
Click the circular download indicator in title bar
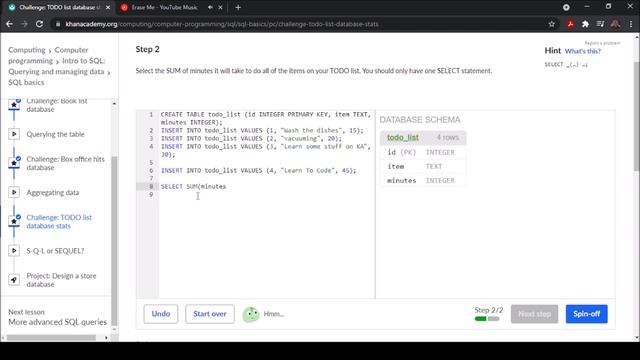pyautogui.click(x=566, y=7)
